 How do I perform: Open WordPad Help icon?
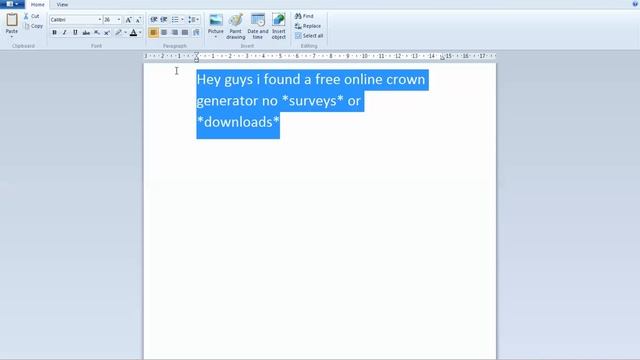click(x=635, y=4)
